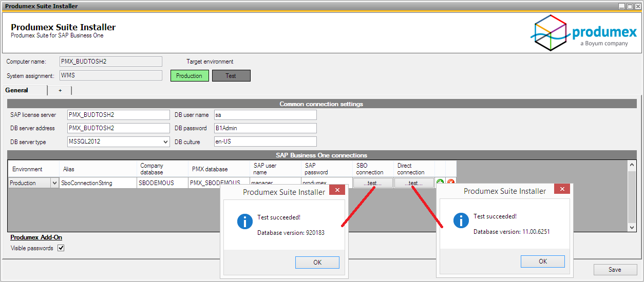Click the blue info icon in left dialog
This screenshot has height=282, width=644.
pyautogui.click(x=244, y=221)
